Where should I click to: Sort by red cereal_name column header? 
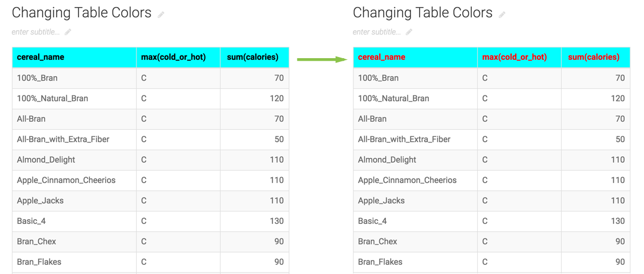point(381,57)
